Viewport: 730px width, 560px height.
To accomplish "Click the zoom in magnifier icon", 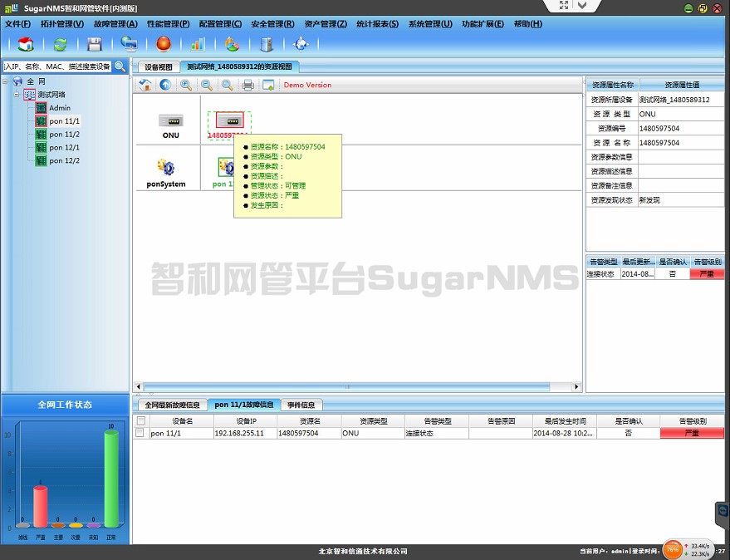I will point(186,85).
